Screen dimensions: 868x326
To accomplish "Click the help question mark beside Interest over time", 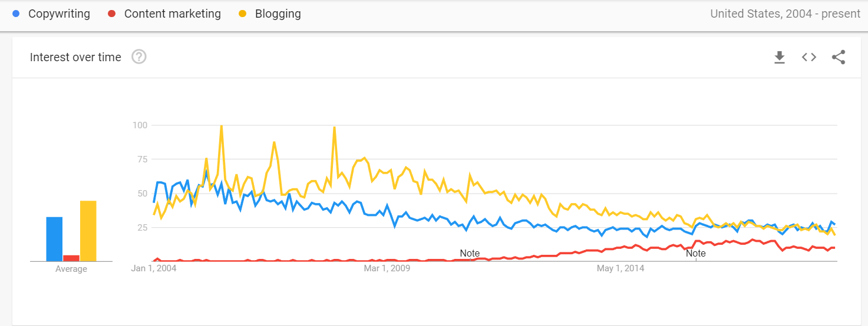I will [x=139, y=57].
